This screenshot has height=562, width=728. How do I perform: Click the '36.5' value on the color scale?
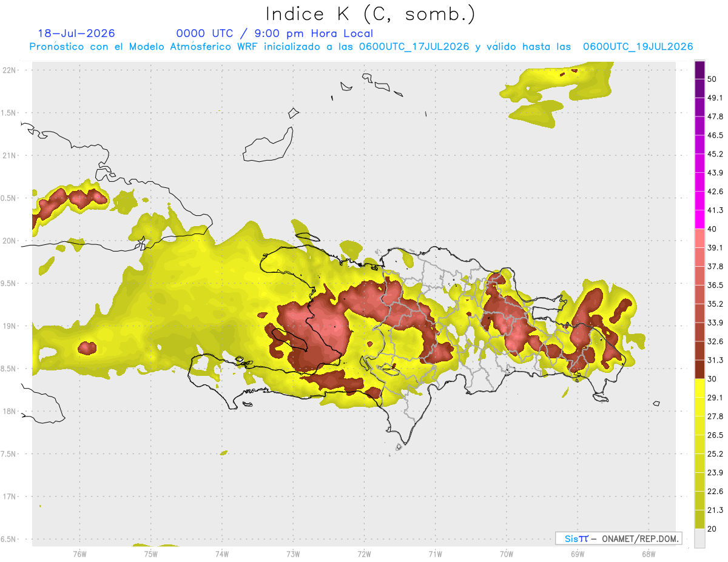click(x=715, y=285)
